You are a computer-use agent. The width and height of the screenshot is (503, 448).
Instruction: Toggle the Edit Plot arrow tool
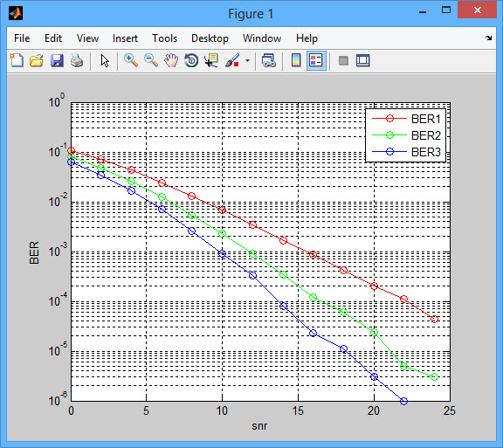pos(105,60)
